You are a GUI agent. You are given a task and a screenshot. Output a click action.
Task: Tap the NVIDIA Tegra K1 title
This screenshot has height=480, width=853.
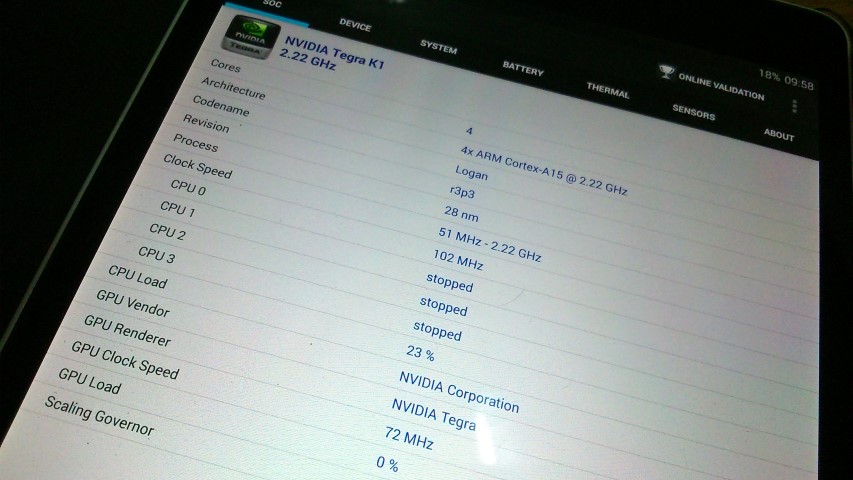335,54
